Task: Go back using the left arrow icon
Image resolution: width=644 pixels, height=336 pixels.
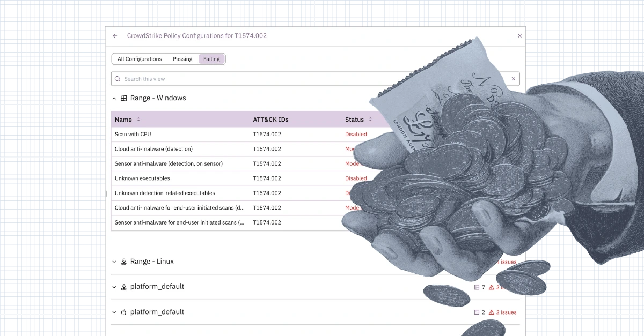Action: (x=115, y=36)
